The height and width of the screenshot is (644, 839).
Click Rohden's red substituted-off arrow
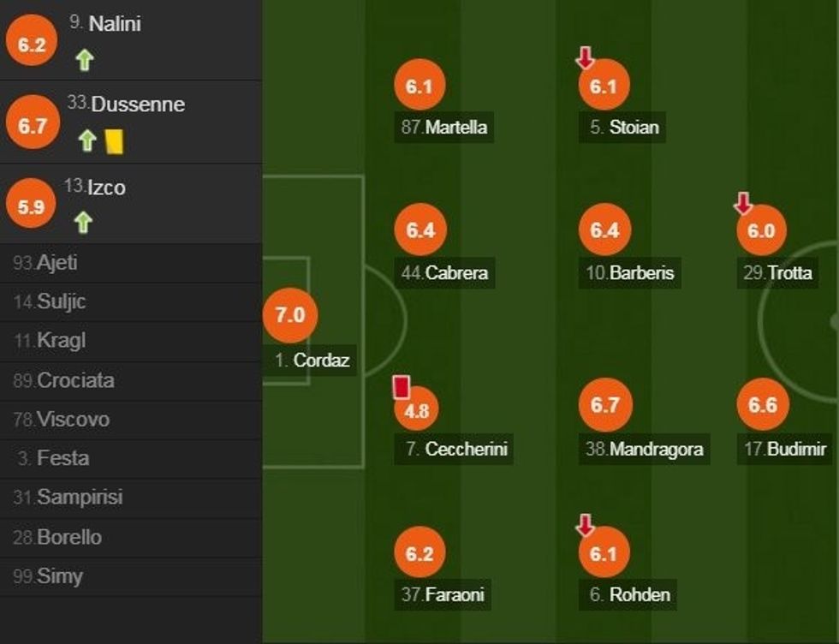tap(585, 525)
